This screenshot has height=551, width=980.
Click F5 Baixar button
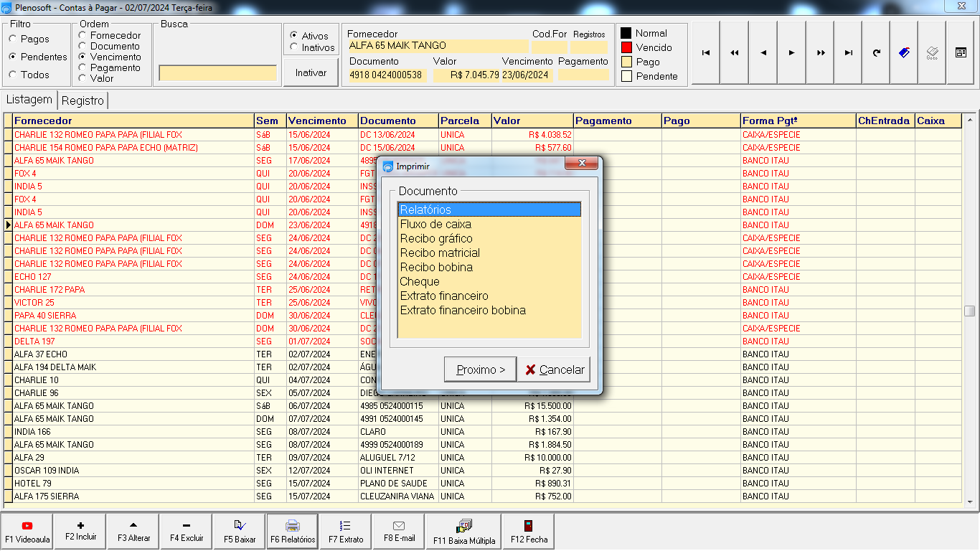240,532
